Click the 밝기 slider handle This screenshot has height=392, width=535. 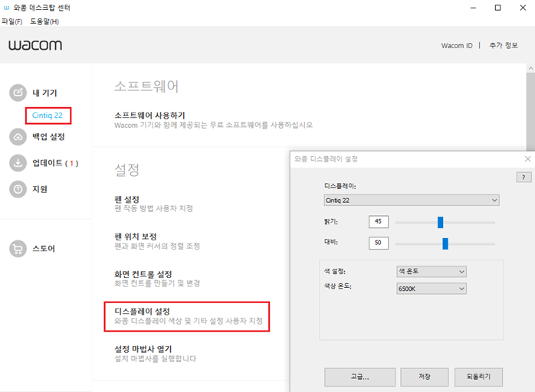(x=440, y=222)
